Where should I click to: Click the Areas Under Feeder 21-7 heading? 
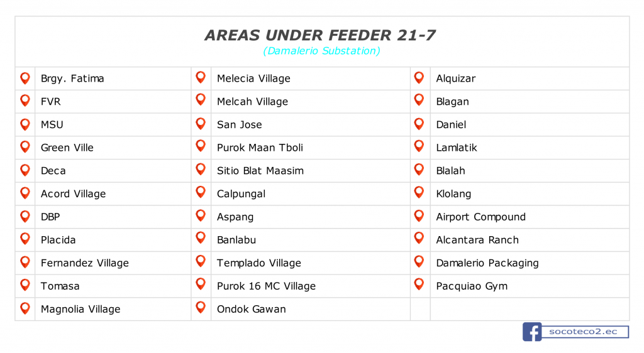(320, 35)
